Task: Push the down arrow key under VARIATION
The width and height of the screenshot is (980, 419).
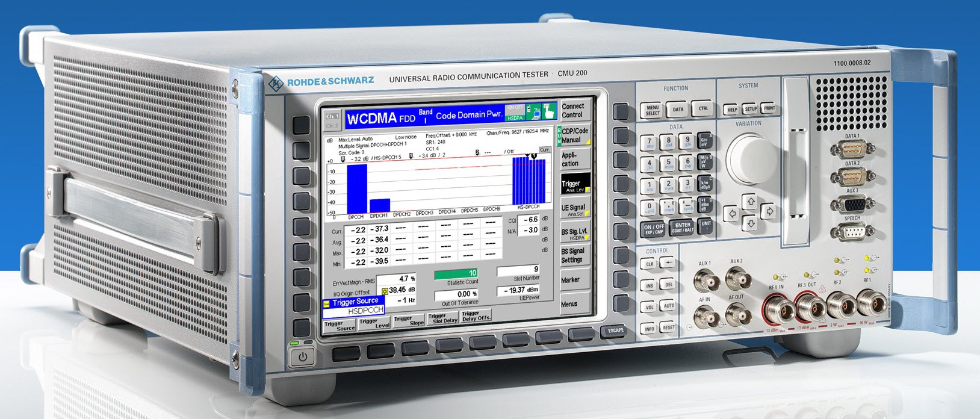Action: tap(750, 223)
